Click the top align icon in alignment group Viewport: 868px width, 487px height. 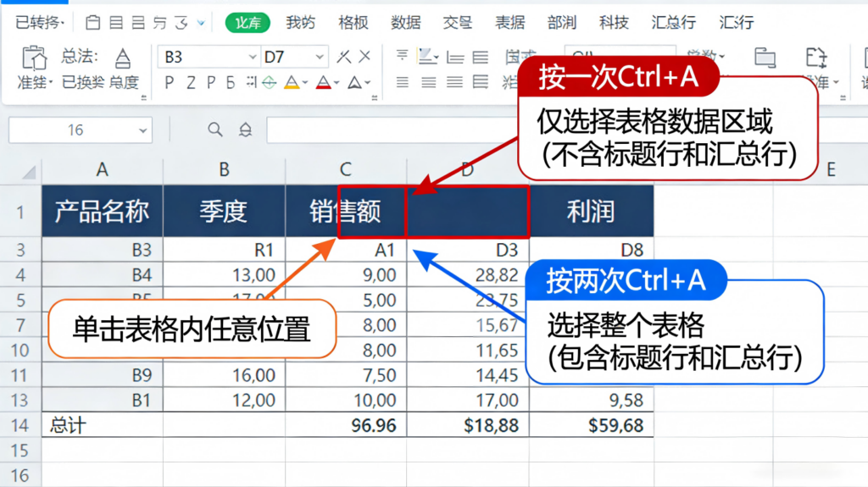[x=402, y=55]
